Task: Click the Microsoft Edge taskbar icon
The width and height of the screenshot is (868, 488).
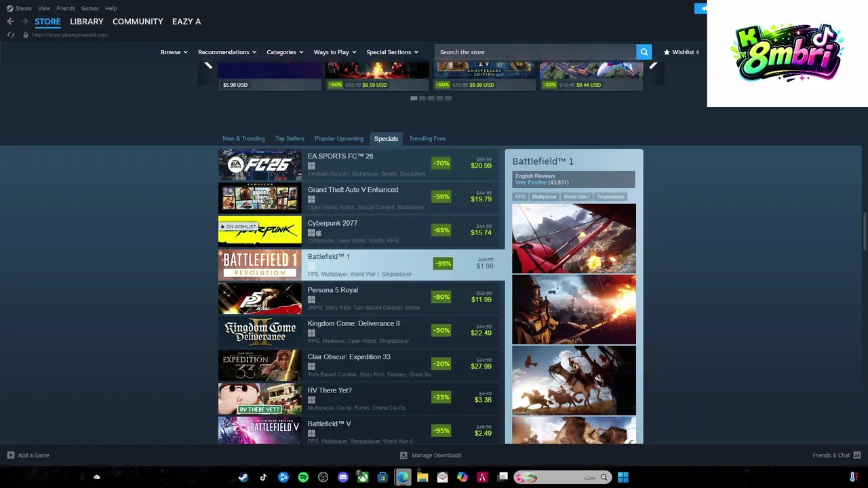Action: (403, 477)
